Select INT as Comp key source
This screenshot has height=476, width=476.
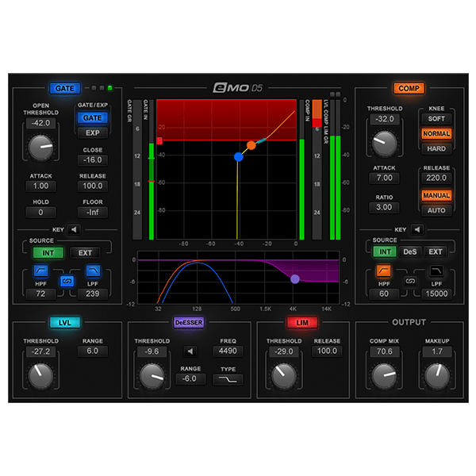coord(385,251)
